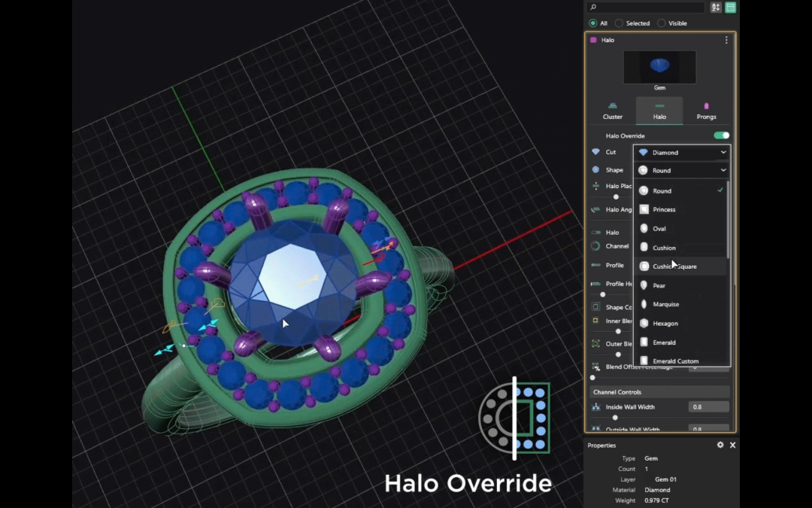This screenshot has height=508, width=812.
Task: Select the All filter radio button
Action: pos(593,23)
